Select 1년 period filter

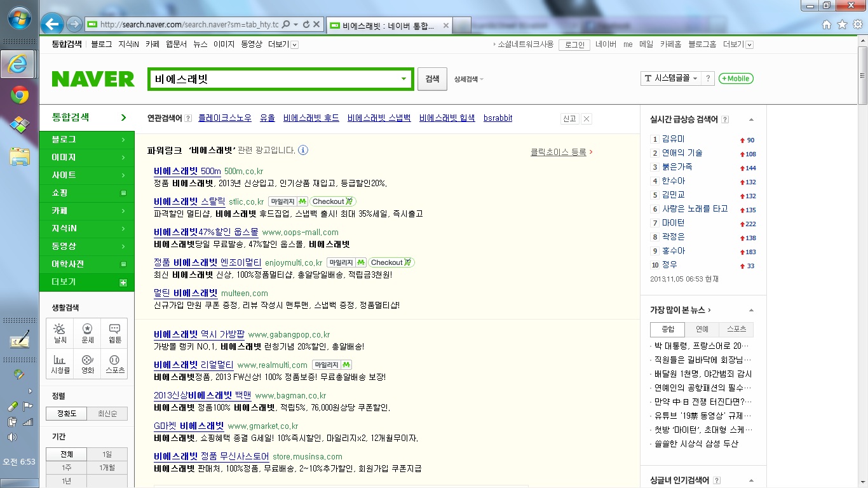pos(67,481)
